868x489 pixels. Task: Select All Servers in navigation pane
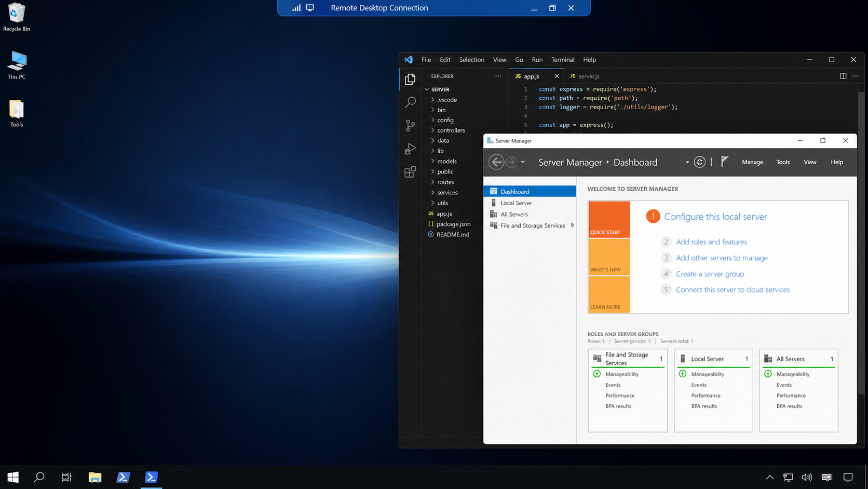[530, 214]
